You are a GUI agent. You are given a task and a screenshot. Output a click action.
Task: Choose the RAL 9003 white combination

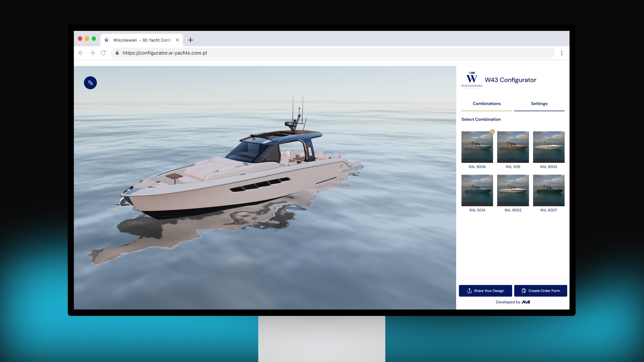(549, 147)
